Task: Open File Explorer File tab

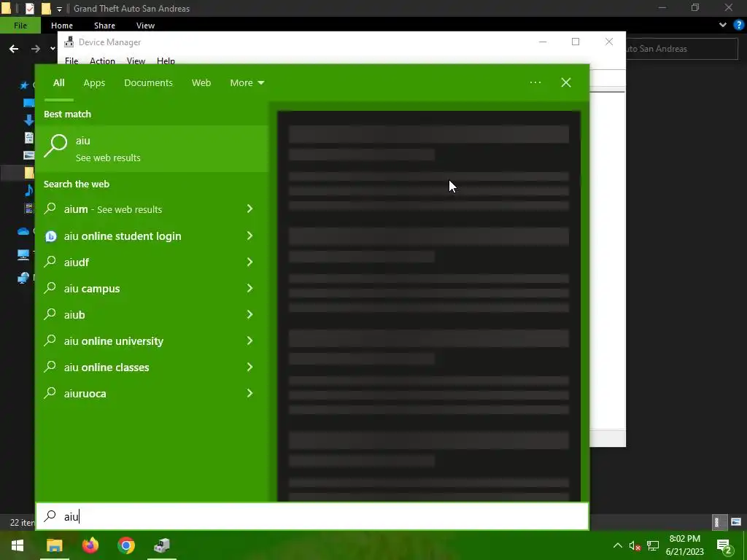Action: [x=20, y=26]
